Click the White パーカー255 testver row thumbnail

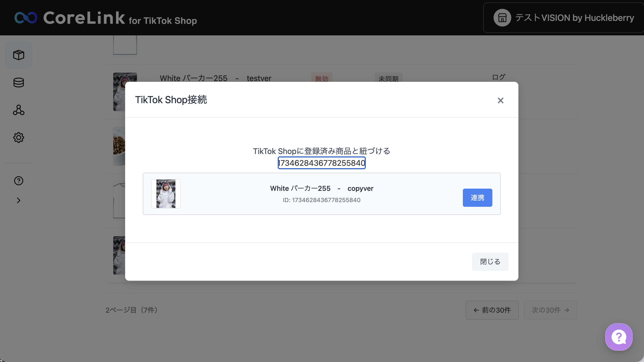click(119, 91)
